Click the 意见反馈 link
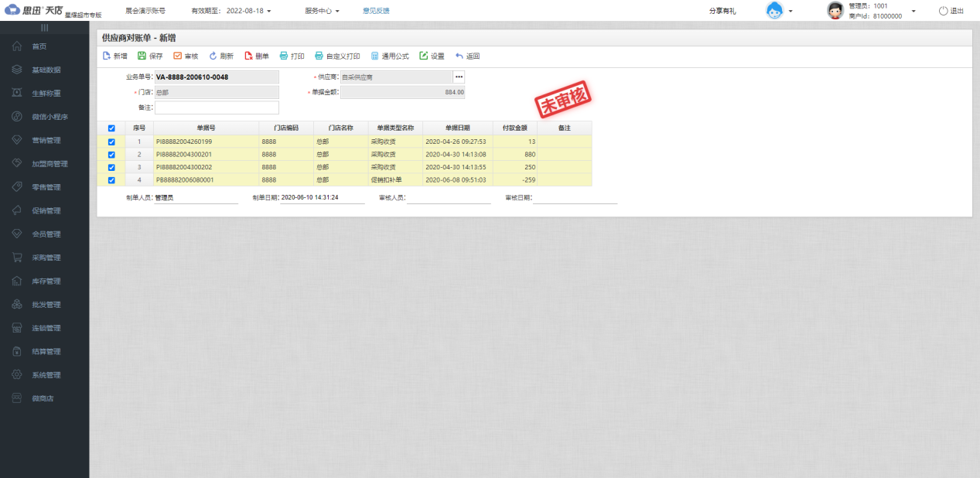The image size is (980, 478). point(376,11)
